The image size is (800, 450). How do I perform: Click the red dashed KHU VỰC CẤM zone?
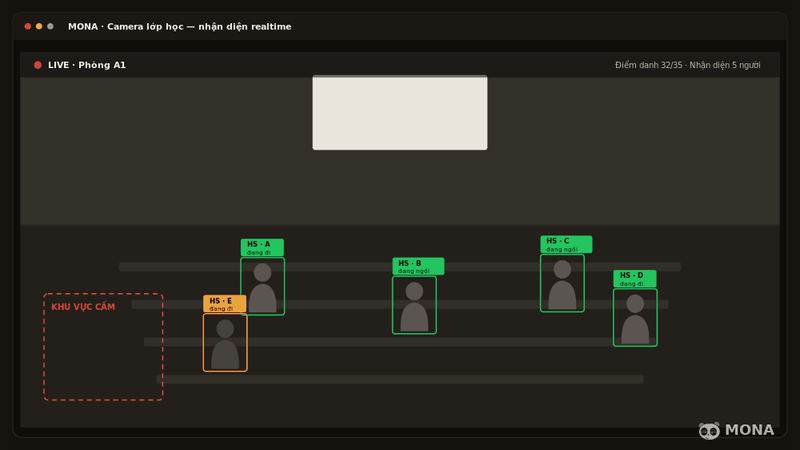pyautogui.click(x=103, y=347)
